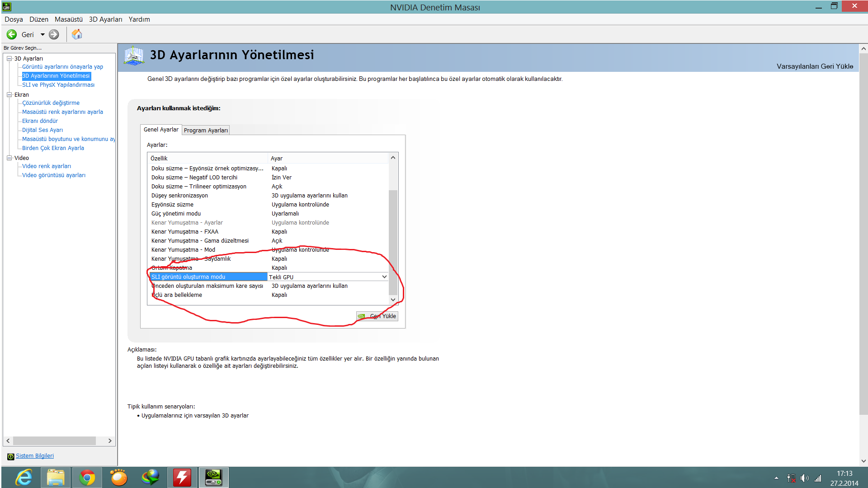
Task: Open the Düzen menu
Action: tap(39, 19)
